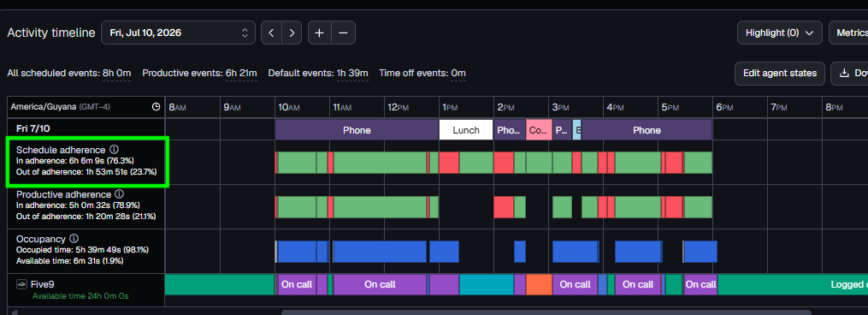This screenshot has height=315, width=868.
Task: Go to next day arrow
Action: click(x=292, y=33)
